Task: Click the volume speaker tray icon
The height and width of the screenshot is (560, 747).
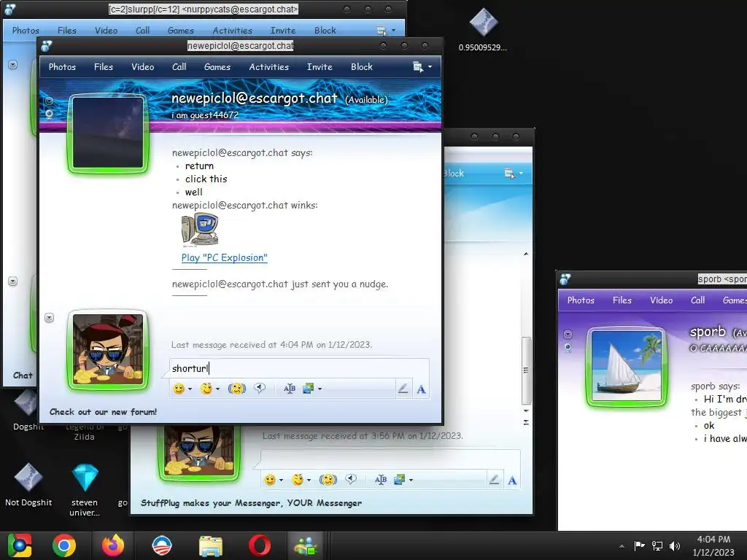Action: coord(675,545)
